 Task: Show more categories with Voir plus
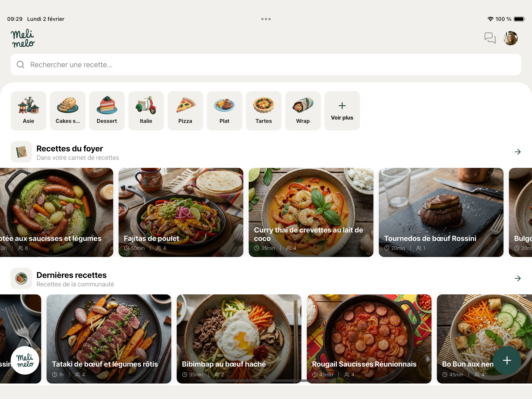pyautogui.click(x=342, y=111)
